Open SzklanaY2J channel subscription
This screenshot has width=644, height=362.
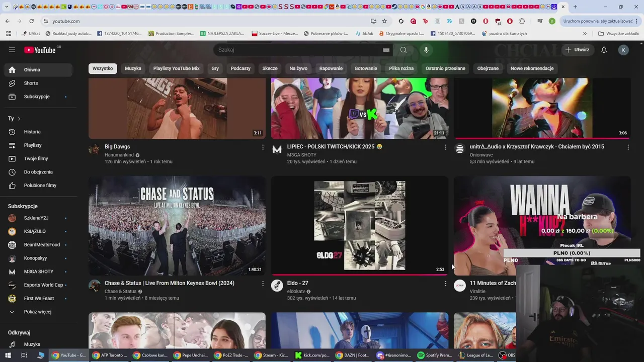coord(39,218)
